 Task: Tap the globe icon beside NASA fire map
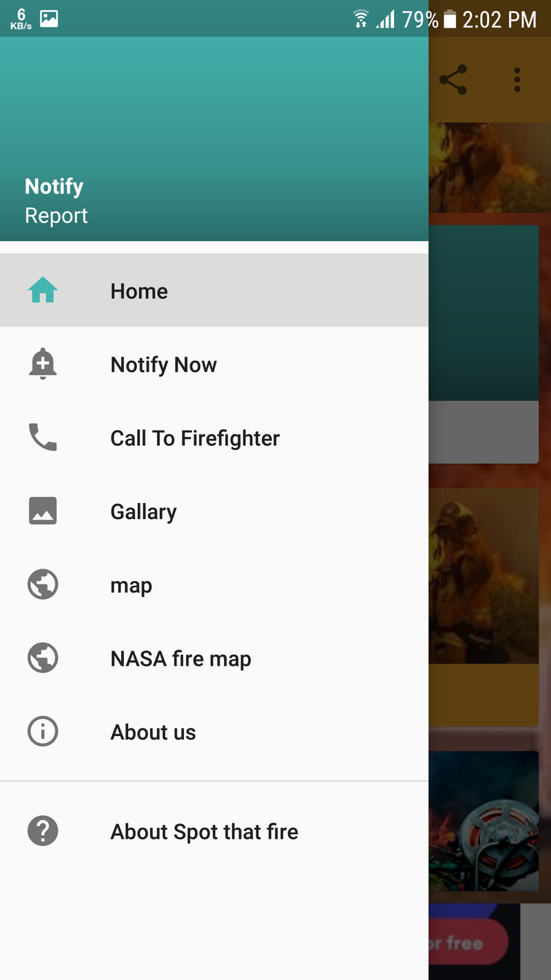click(x=43, y=657)
